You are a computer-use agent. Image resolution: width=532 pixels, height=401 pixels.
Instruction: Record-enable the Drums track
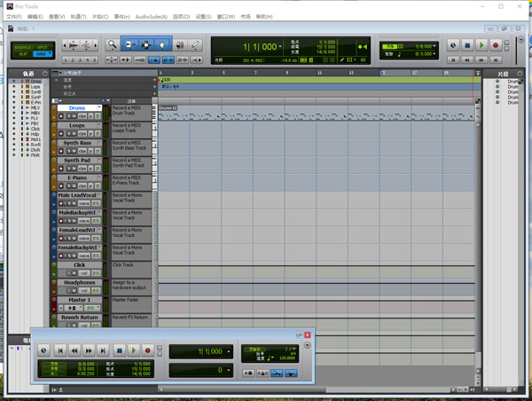(x=62, y=115)
